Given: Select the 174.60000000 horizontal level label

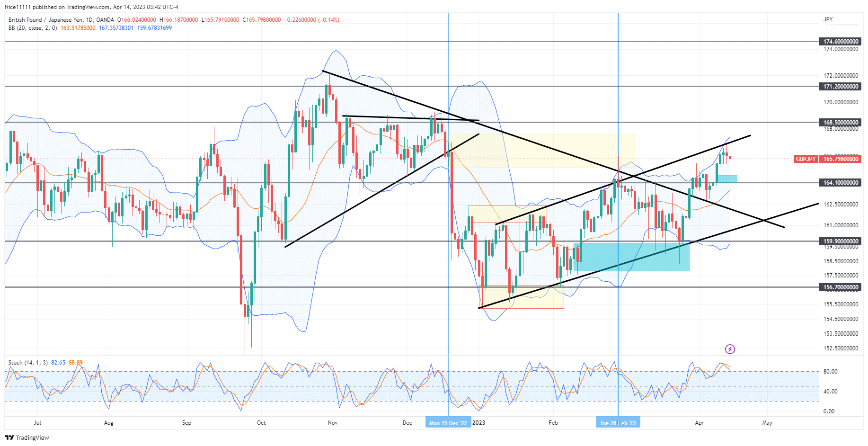Looking at the screenshot, I should point(841,42).
